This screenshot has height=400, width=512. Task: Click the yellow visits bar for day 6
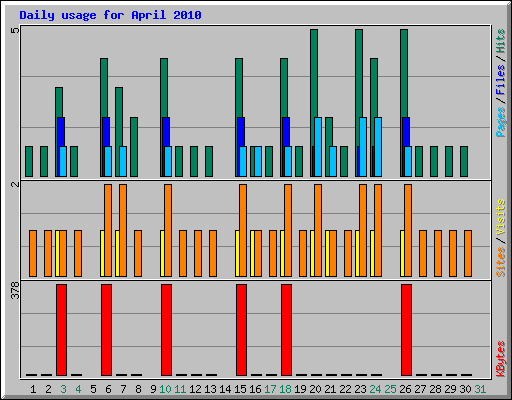click(x=102, y=253)
